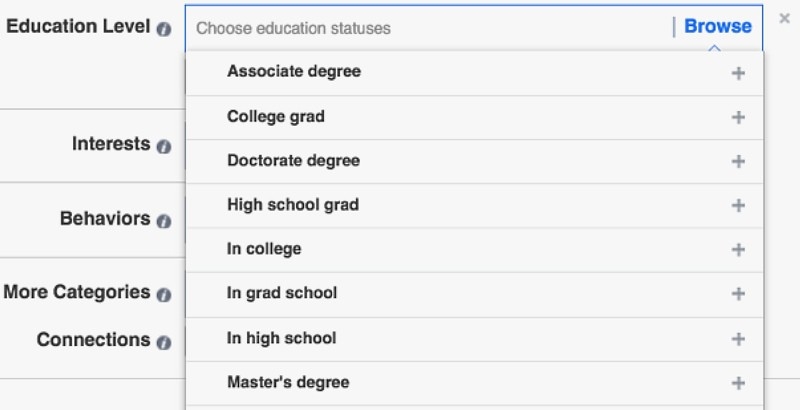Pick the In college option

264,249
